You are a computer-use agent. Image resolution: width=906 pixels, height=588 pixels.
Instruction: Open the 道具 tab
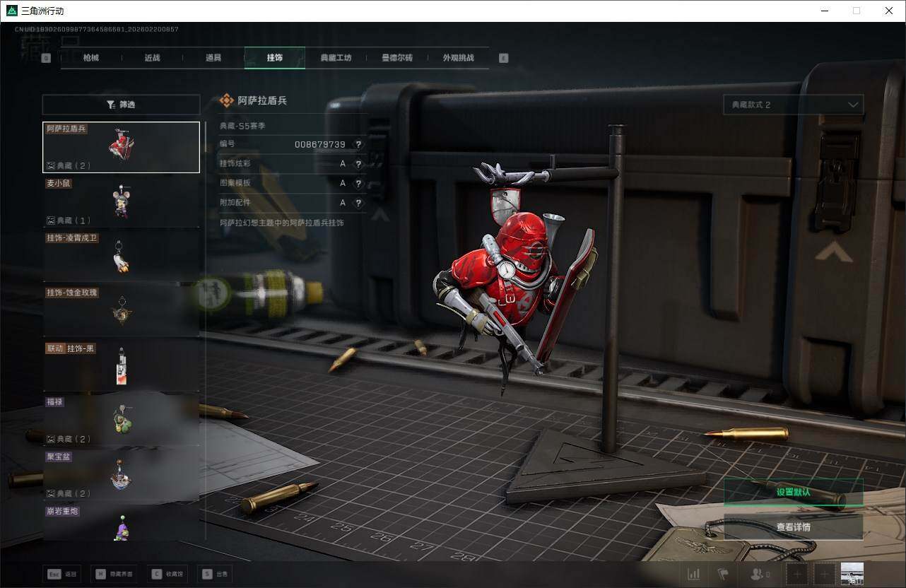213,58
